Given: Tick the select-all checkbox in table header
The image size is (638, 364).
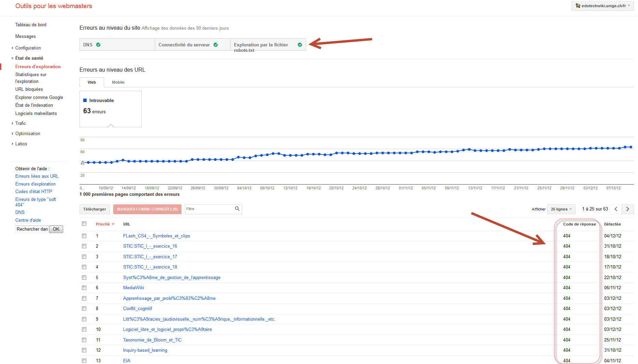Looking at the screenshot, I should click(84, 224).
